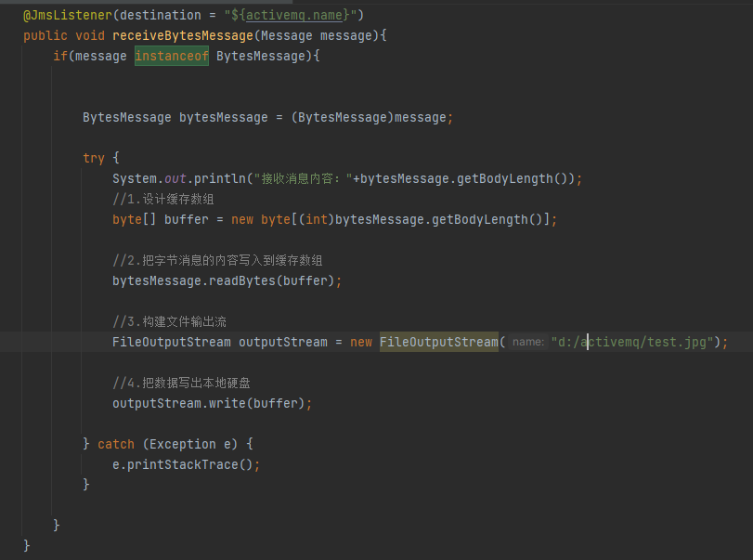This screenshot has width=753, height=560.
Task: Click the highlighted FileOutputStream constructor
Action: point(439,342)
